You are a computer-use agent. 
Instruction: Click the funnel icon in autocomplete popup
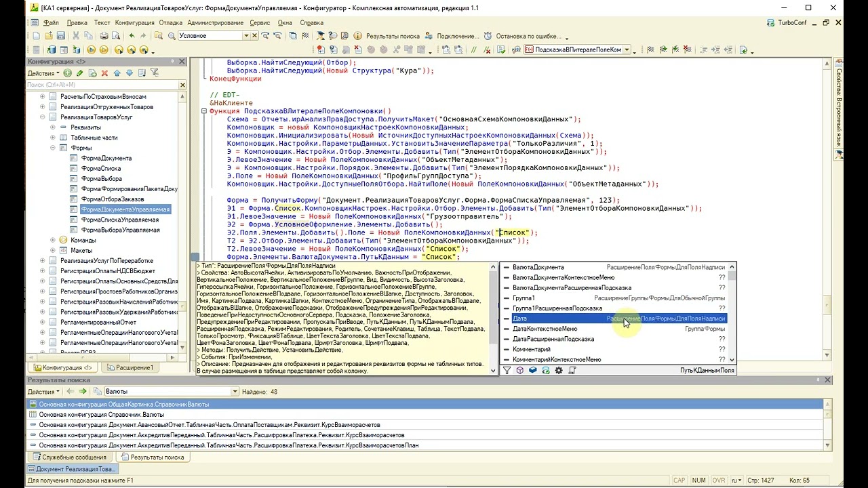click(507, 370)
